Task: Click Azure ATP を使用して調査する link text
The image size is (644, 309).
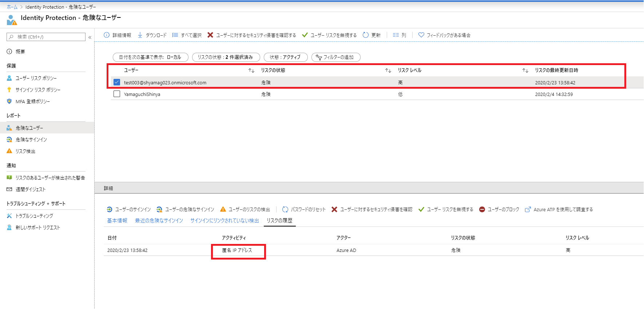Action: [x=563, y=209]
